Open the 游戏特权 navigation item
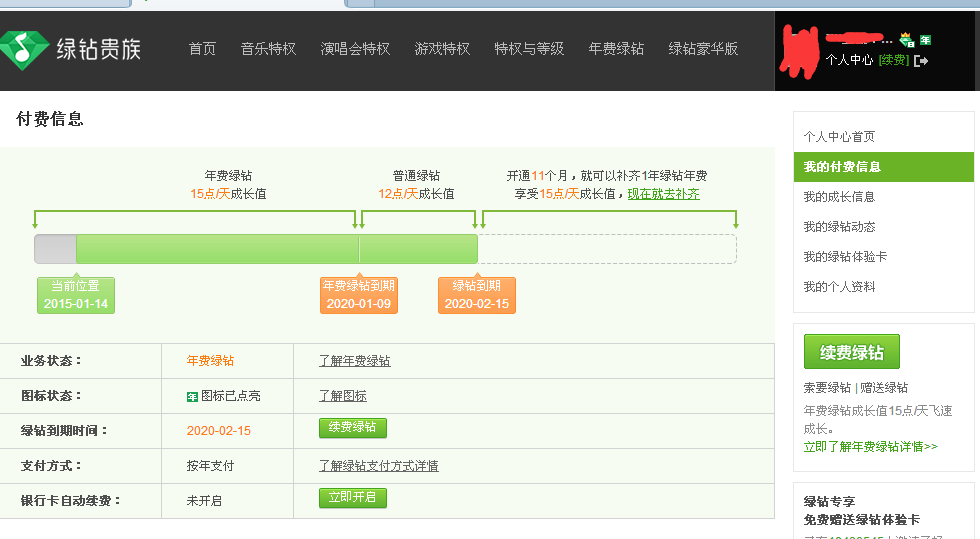This screenshot has height=539, width=980. pos(442,49)
